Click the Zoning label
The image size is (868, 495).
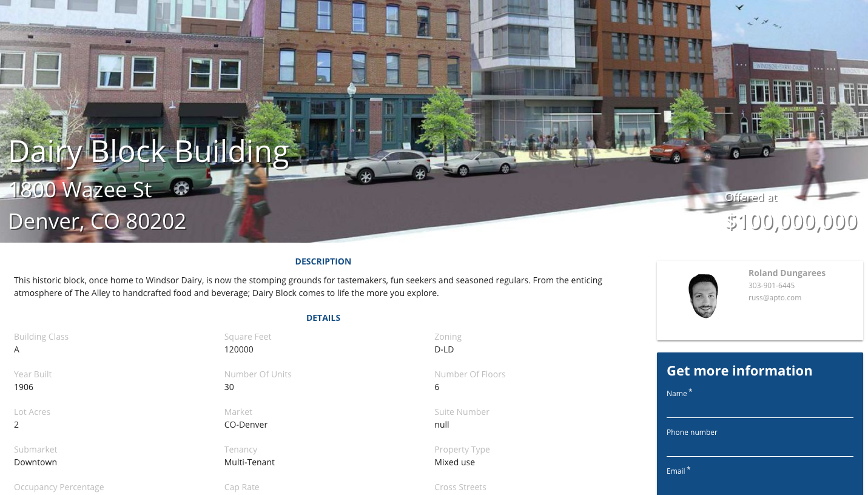(448, 337)
